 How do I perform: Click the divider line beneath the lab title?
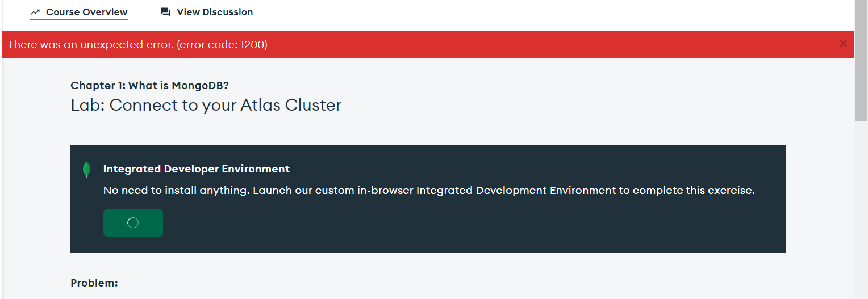(x=428, y=128)
